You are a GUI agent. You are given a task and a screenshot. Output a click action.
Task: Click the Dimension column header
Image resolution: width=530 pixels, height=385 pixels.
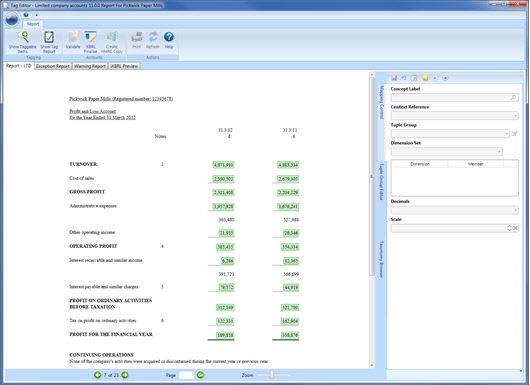point(420,164)
